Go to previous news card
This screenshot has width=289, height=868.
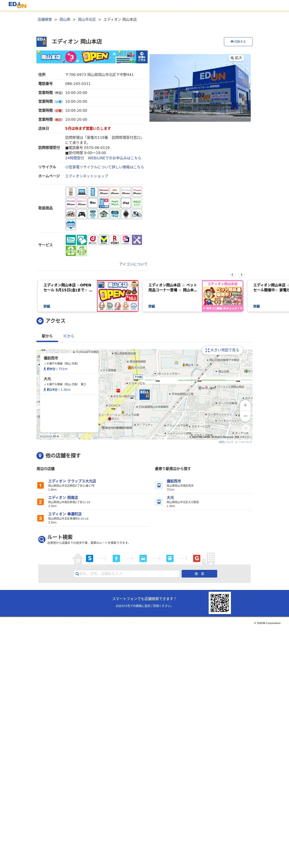[232, 275]
